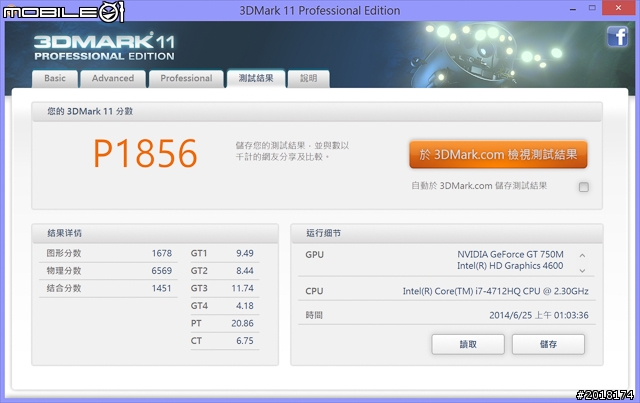Select the Intel(R) HD Graphics 4600 entry

pos(510,265)
